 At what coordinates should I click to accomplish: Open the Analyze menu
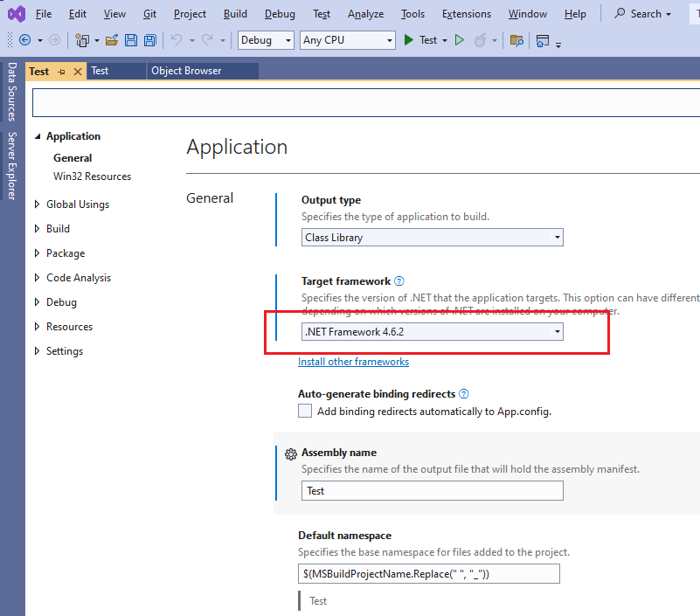[x=365, y=14]
